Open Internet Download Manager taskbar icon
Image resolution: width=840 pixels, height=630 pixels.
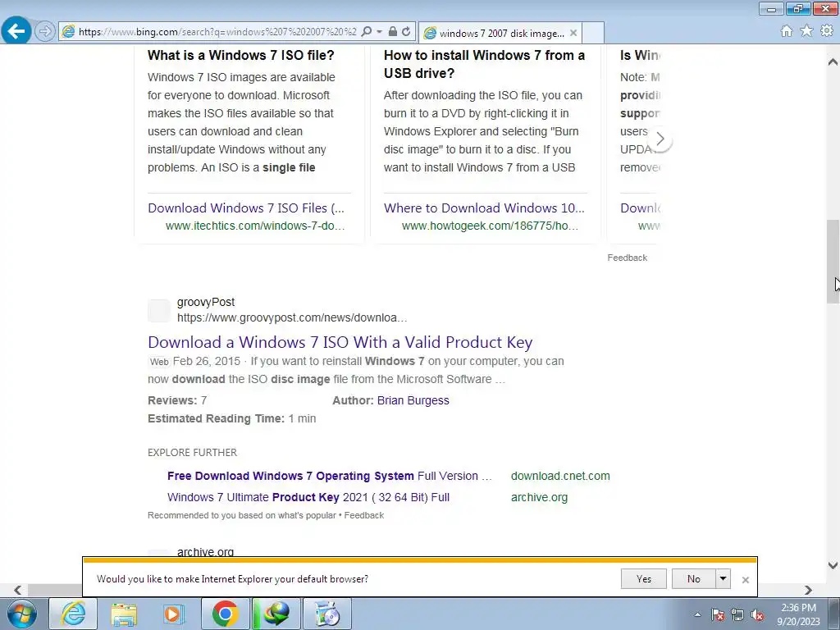tap(276, 614)
